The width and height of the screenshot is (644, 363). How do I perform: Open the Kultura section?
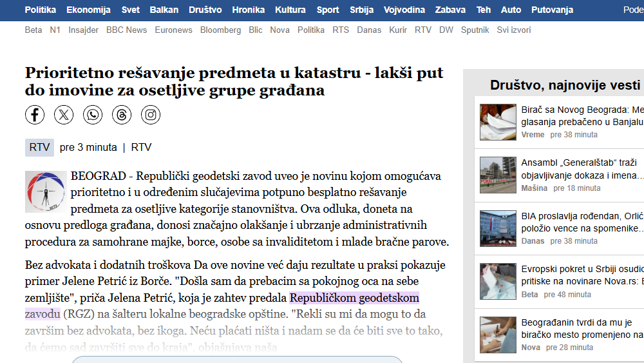pyautogui.click(x=290, y=10)
